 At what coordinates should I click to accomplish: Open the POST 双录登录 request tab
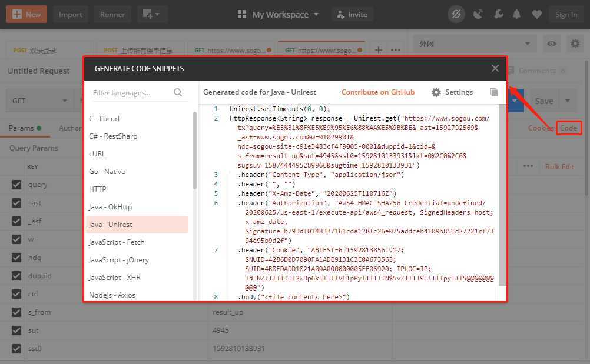(49, 50)
